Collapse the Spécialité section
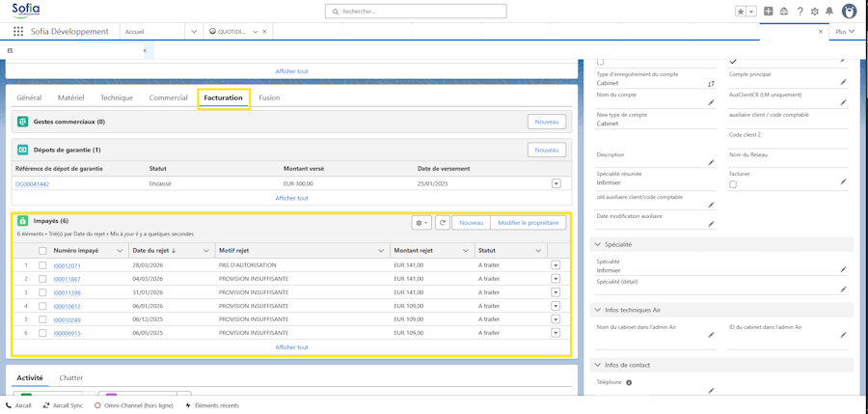Image resolution: width=868 pixels, height=414 pixels. (598, 244)
